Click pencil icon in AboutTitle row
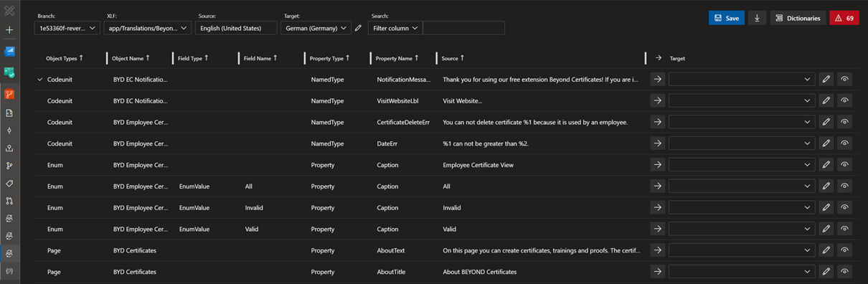Screen dimensions: 868x284 [826, 272]
